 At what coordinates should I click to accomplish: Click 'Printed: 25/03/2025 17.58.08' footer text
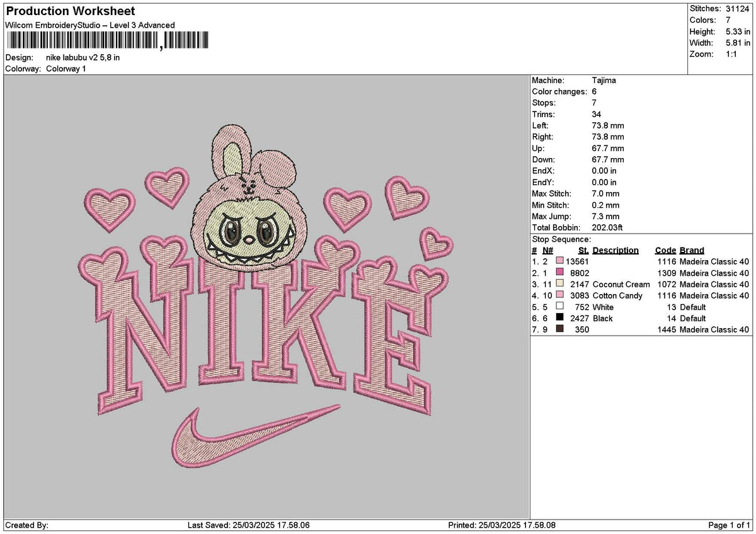pyautogui.click(x=501, y=525)
